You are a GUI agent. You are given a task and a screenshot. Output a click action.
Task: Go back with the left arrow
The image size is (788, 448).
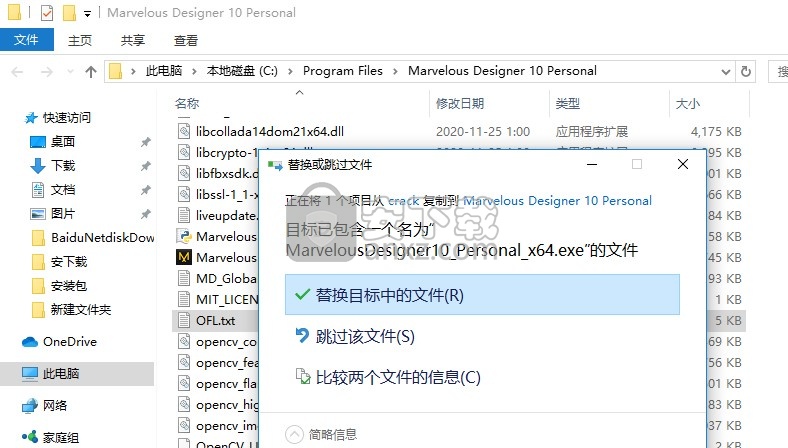click(17, 72)
